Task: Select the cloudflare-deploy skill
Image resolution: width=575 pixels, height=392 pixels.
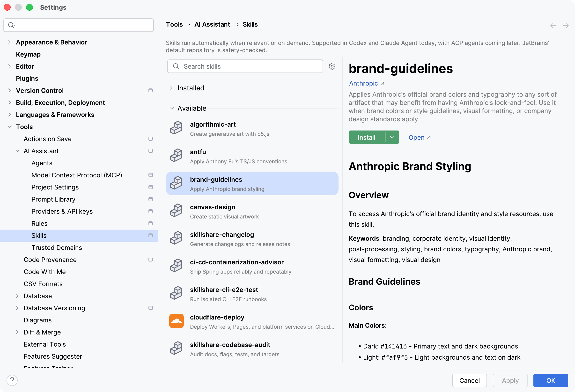Action: (x=252, y=321)
